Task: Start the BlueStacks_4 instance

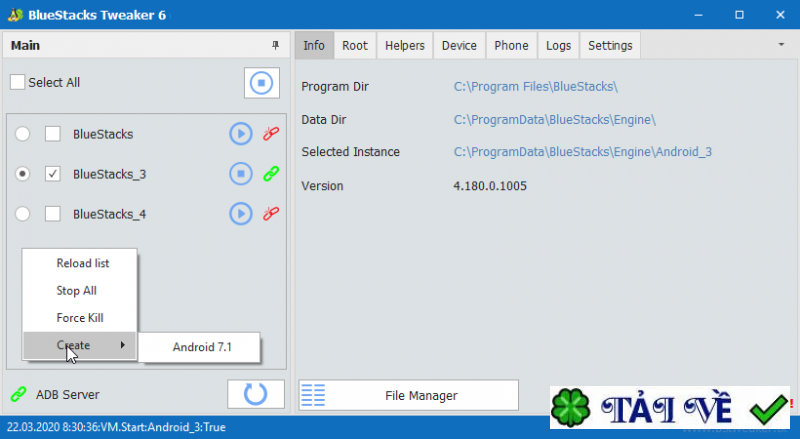Action: [240, 213]
